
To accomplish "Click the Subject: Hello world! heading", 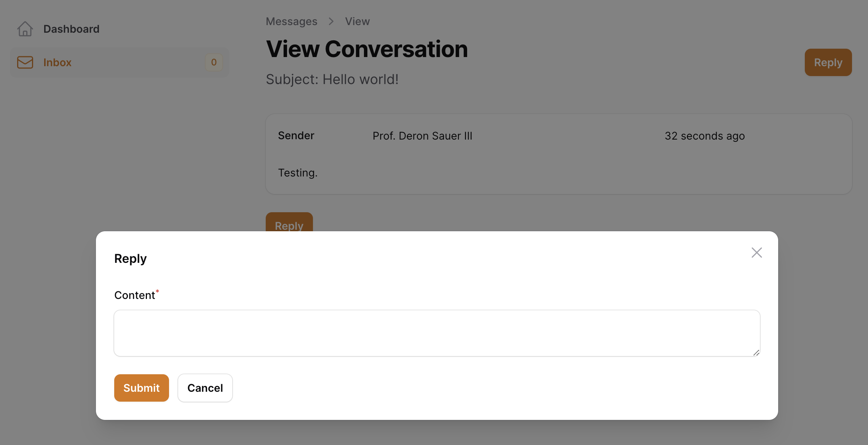I will [x=332, y=79].
